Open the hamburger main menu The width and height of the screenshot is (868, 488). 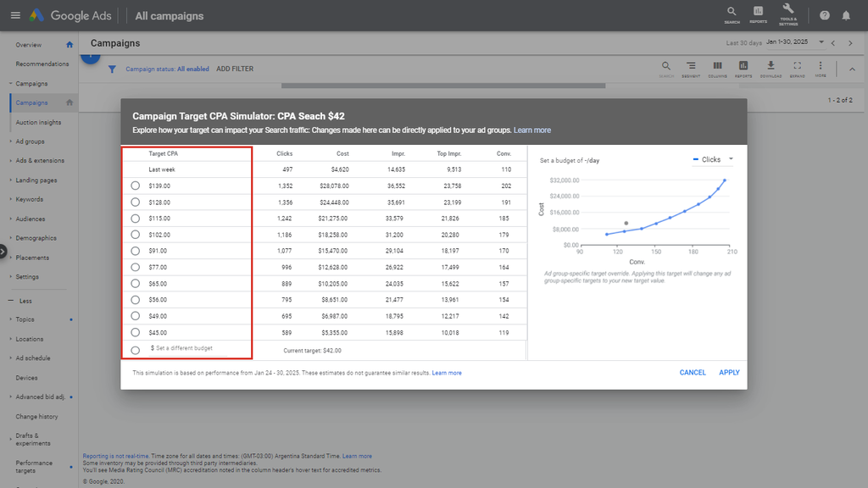tap(15, 15)
